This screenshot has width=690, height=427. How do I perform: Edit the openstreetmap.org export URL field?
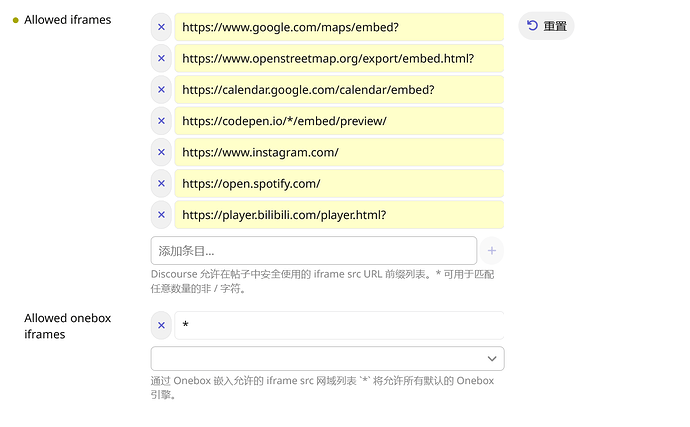[339, 58]
